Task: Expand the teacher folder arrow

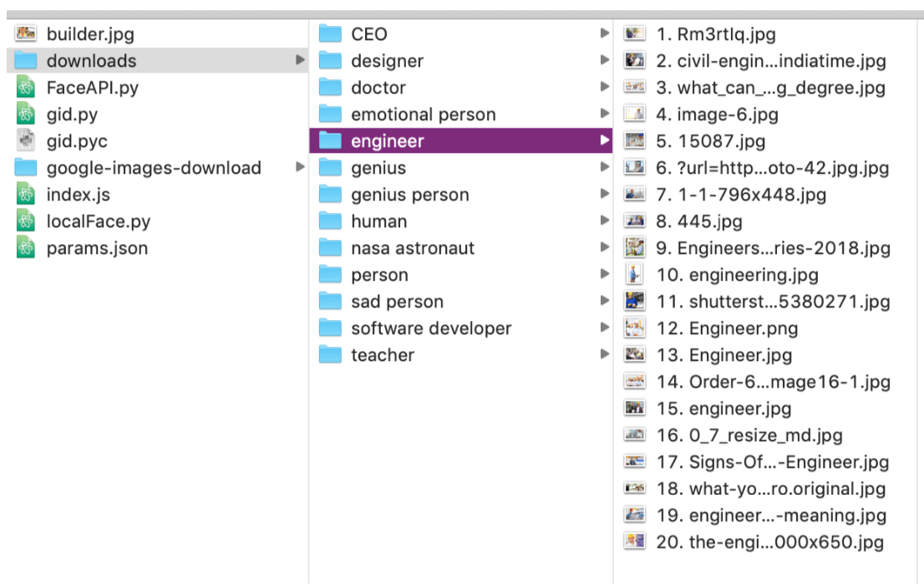Action: [604, 354]
